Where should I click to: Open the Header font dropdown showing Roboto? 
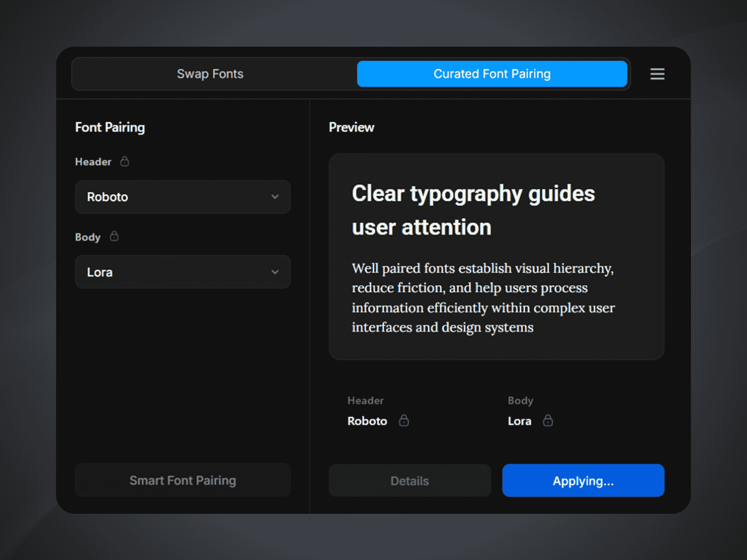[183, 197]
